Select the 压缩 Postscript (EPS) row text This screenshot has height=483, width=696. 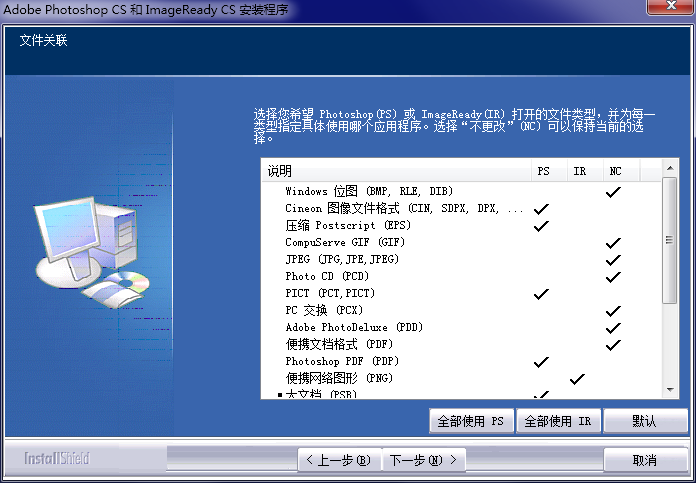point(348,225)
